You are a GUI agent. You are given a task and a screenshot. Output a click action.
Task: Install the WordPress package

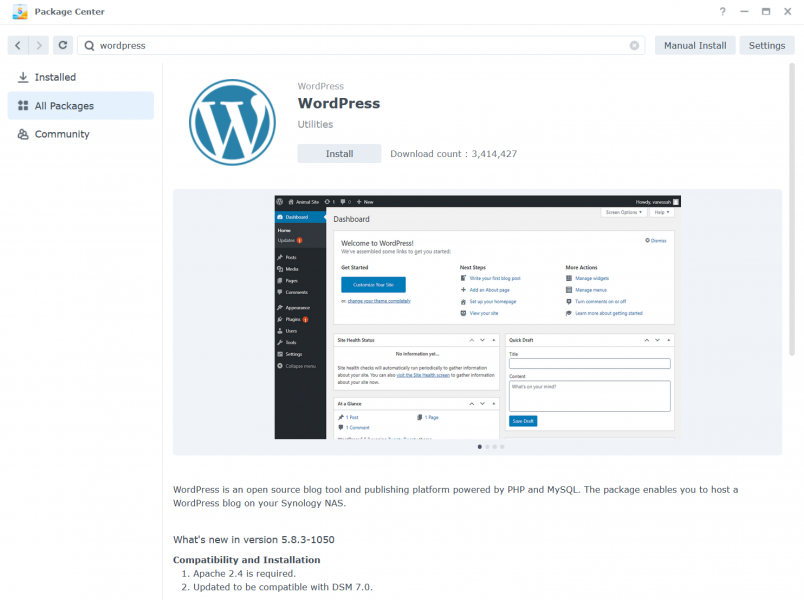tap(338, 153)
